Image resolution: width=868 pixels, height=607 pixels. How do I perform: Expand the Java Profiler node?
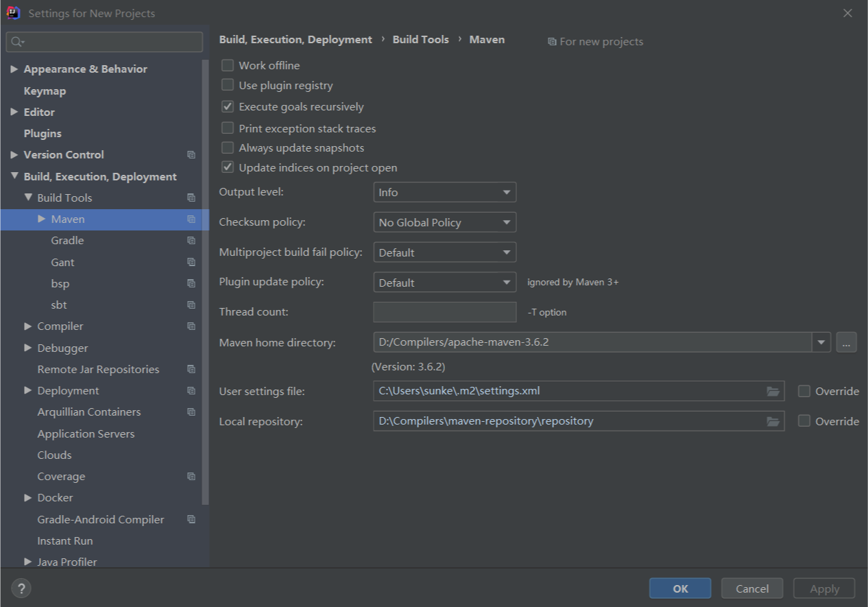[x=27, y=562]
